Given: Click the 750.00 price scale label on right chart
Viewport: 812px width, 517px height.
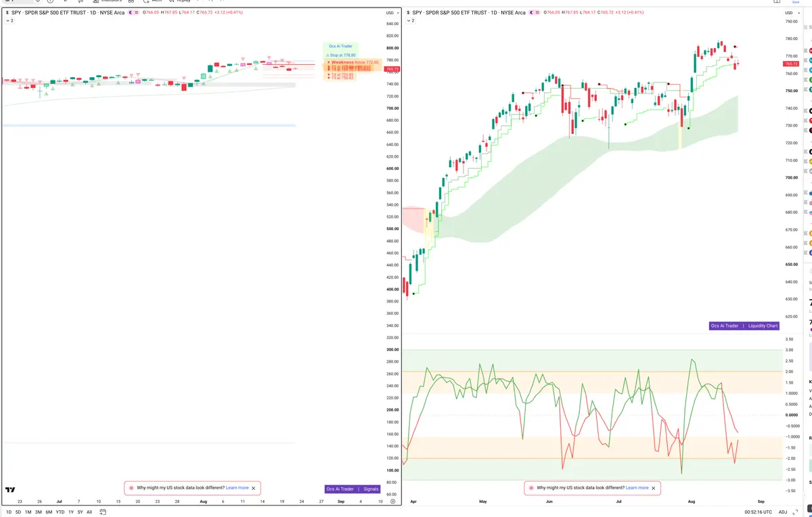Looking at the screenshot, I should 792,91.
